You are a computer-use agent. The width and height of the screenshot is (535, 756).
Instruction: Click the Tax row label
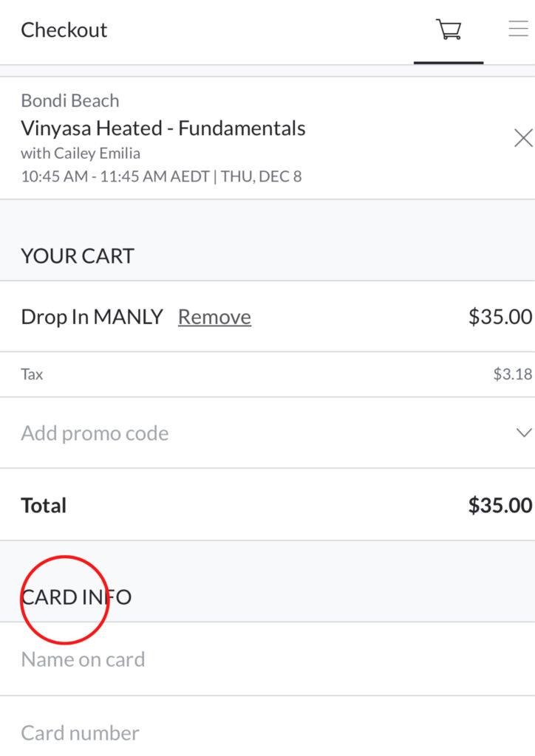(32, 374)
